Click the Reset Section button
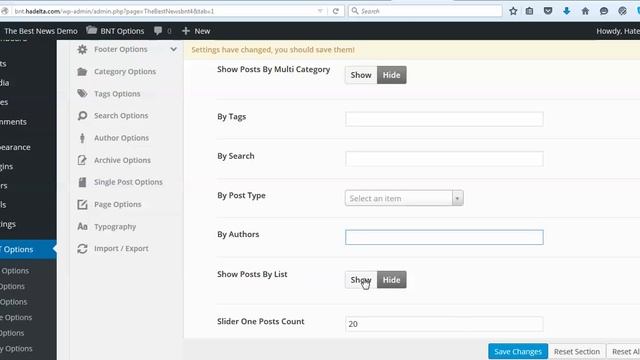Viewport: 640px width, 360px height. (x=577, y=351)
